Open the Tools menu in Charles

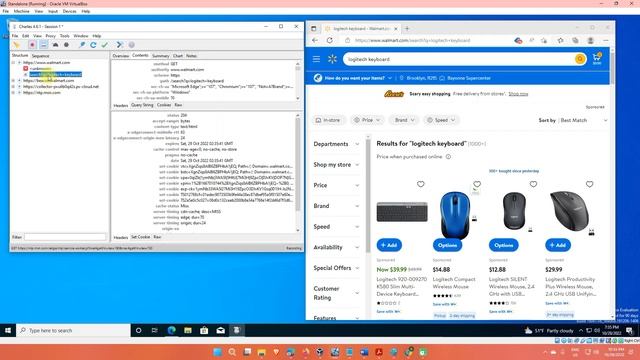[64, 36]
